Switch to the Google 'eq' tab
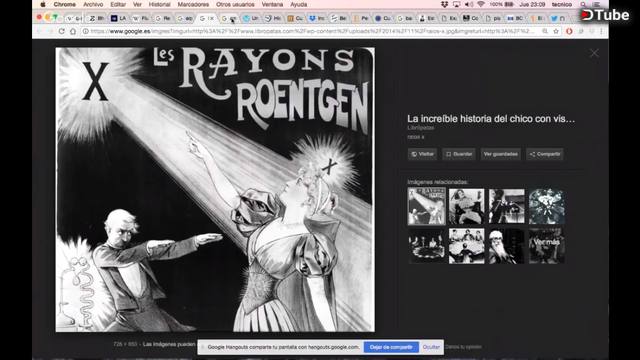The image size is (640, 360). pos(185,18)
